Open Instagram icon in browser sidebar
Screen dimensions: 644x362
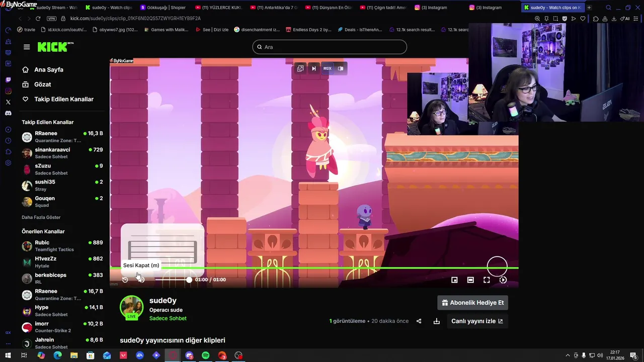pos(8,91)
